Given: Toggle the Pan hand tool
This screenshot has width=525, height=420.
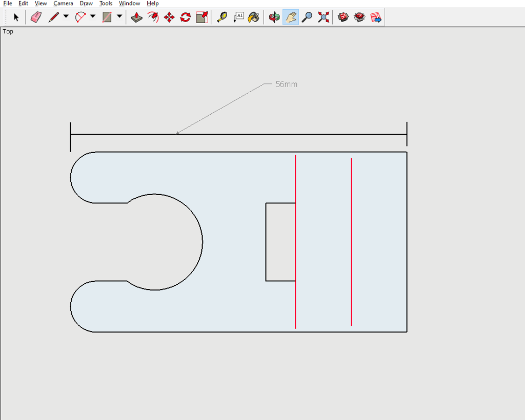Looking at the screenshot, I should pos(291,17).
